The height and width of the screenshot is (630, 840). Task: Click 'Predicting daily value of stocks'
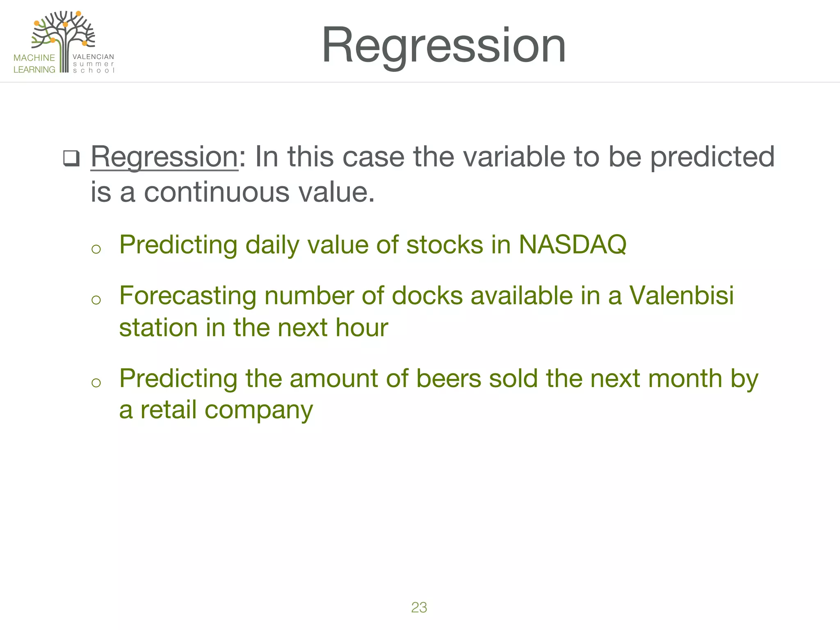coord(301,245)
